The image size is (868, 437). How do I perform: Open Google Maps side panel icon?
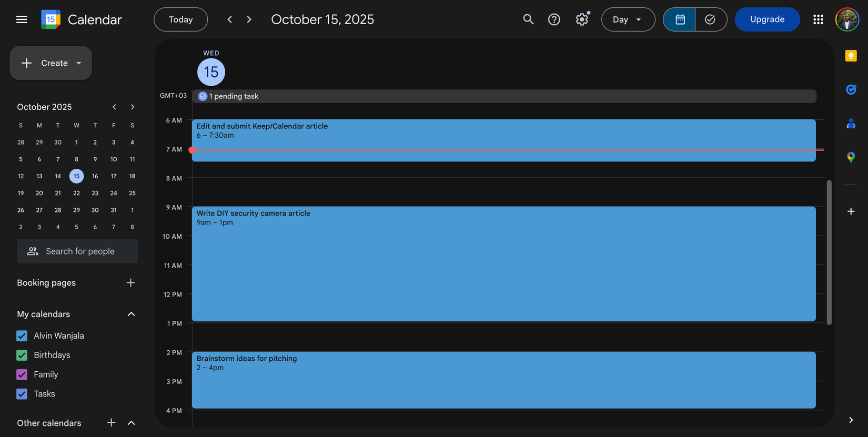(851, 157)
